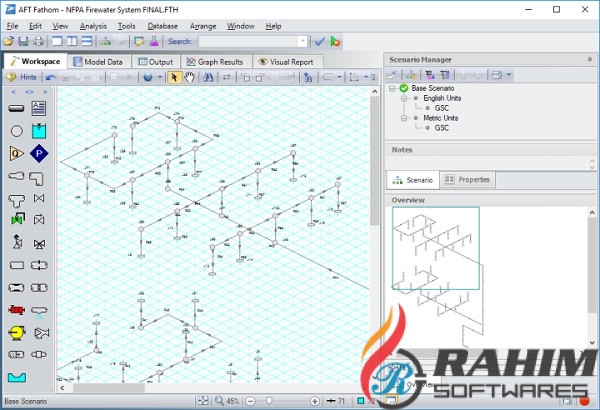
Task: Open the Analysis menu
Action: coord(93,26)
